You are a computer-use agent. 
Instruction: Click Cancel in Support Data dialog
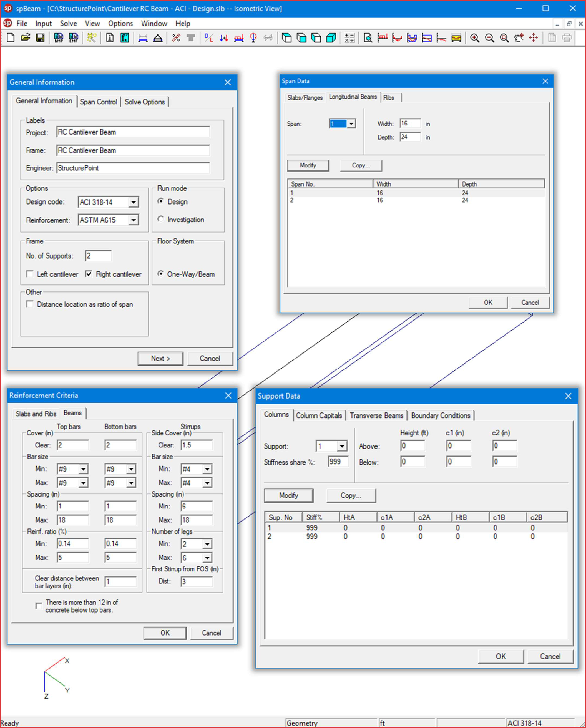tap(550, 656)
